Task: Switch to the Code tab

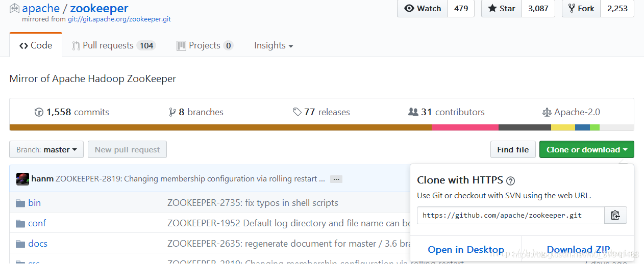Action: coord(36,45)
